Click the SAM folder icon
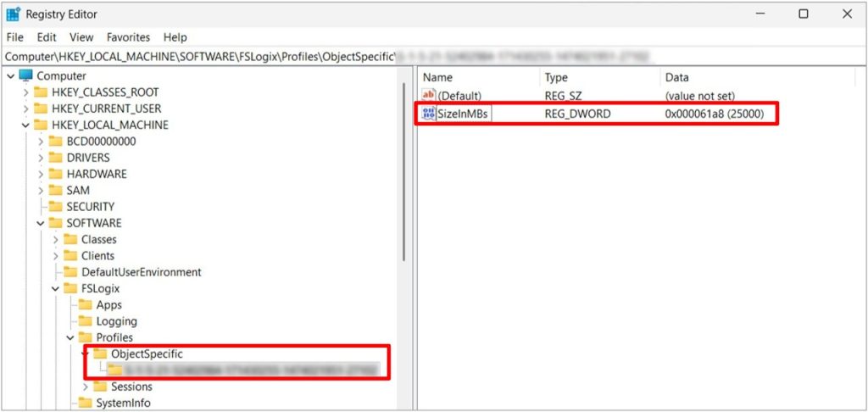Screen dimensions: 868x412 coord(55,190)
